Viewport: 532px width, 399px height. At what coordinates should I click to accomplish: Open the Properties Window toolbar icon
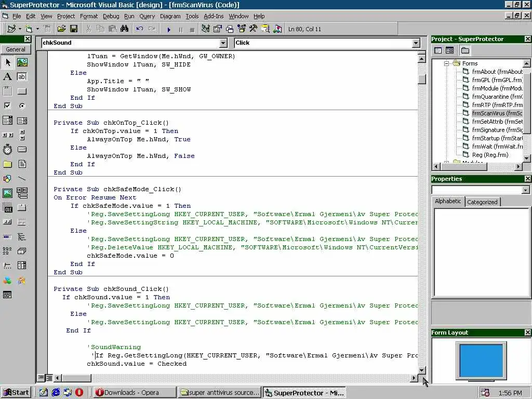coord(218,29)
